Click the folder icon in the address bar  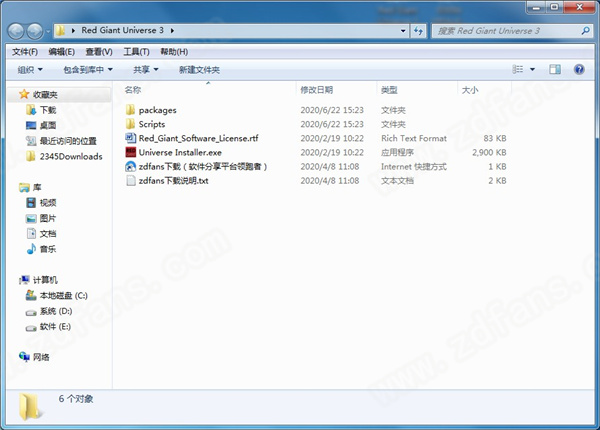click(x=60, y=31)
